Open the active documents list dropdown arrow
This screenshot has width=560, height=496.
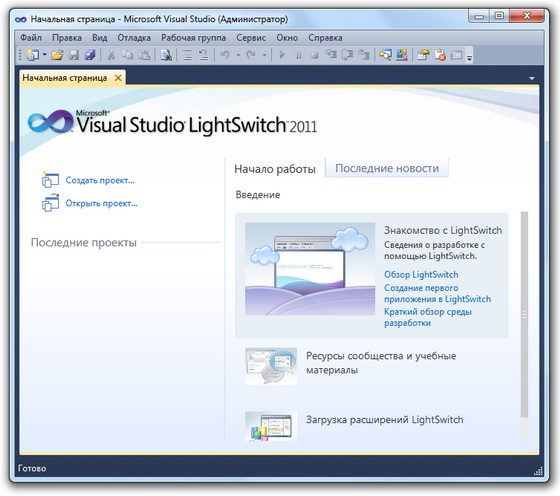[x=532, y=78]
